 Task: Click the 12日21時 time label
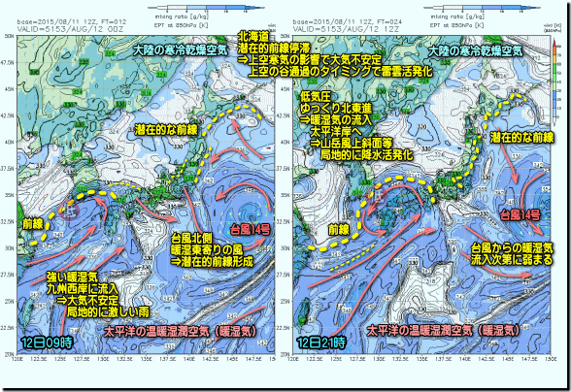(x=320, y=343)
